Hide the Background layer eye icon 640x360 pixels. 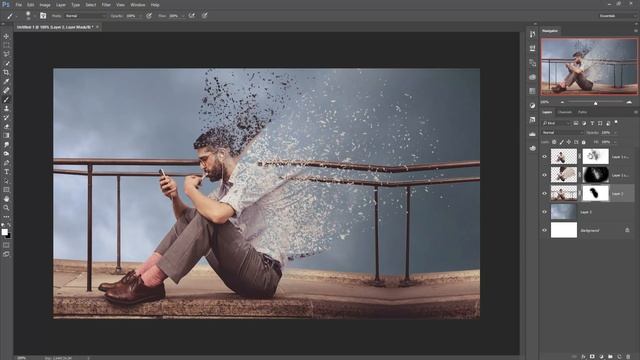point(544,230)
